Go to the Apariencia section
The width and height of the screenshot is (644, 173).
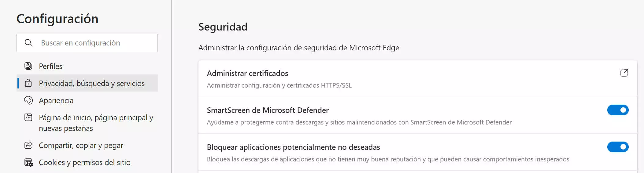56,100
